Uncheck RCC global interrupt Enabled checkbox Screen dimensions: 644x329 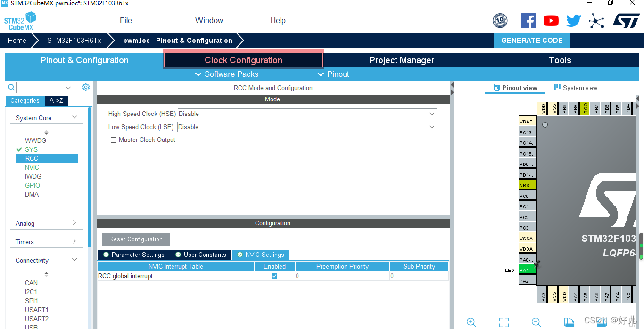[x=274, y=276]
